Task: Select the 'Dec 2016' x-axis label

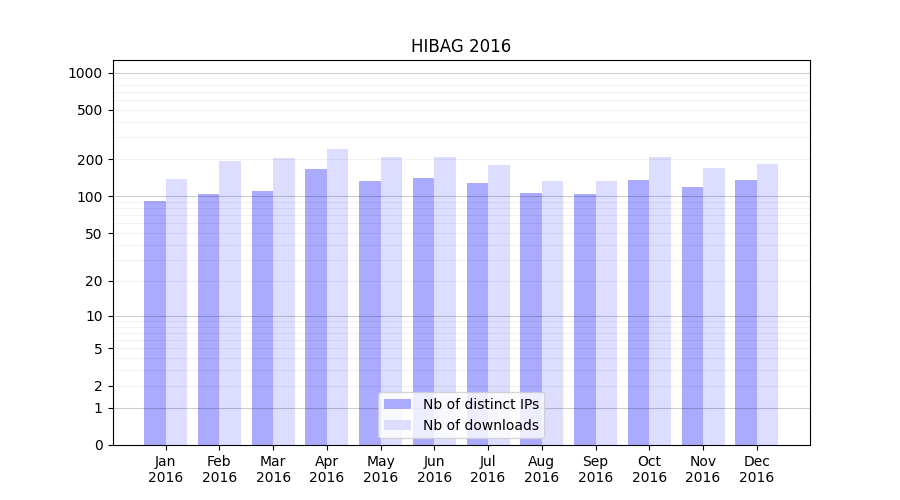Action: (x=757, y=469)
